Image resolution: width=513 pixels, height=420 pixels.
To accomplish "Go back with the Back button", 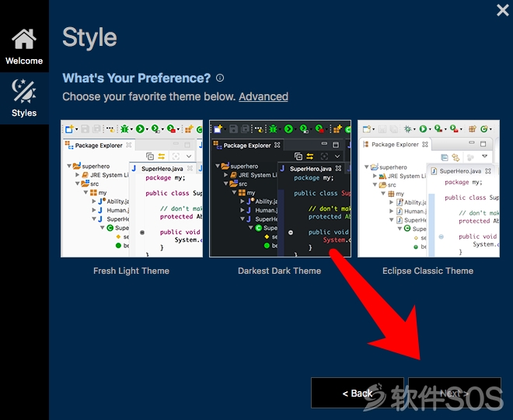I will [x=358, y=393].
